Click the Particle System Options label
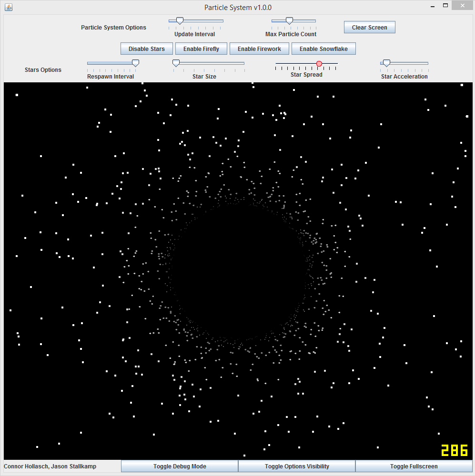Image resolution: width=475 pixels, height=476 pixels. point(113,27)
